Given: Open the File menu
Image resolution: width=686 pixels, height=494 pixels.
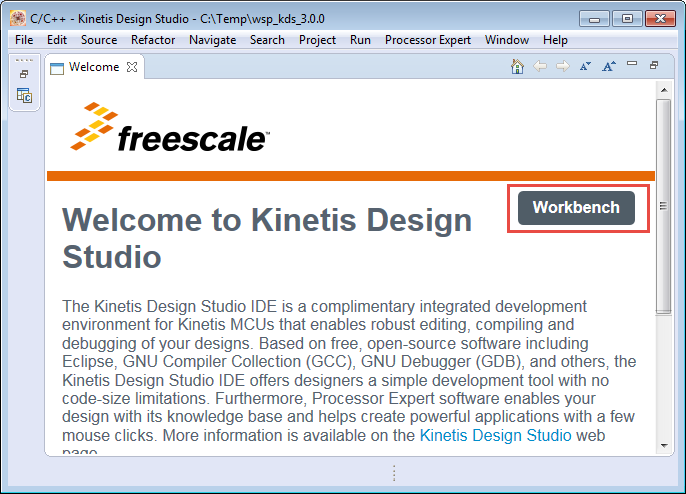Looking at the screenshot, I should (24, 40).
